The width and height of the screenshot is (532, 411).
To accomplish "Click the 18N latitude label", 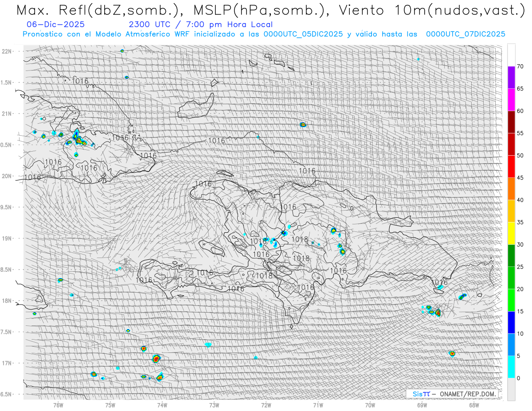I will [7, 301].
